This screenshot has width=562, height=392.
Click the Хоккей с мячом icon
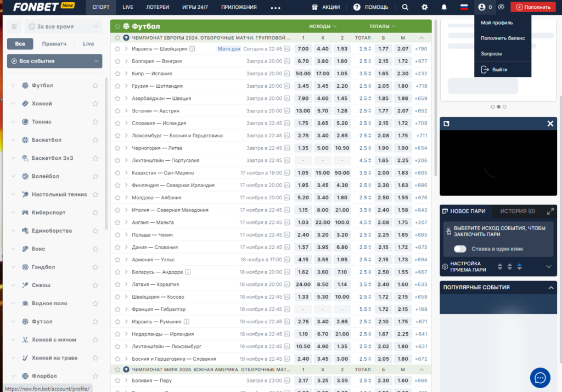[25, 340]
